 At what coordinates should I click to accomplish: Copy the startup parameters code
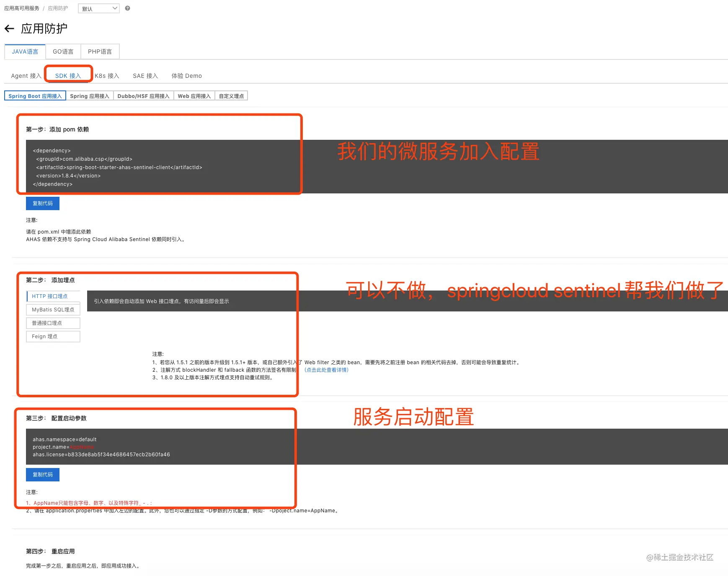click(43, 475)
